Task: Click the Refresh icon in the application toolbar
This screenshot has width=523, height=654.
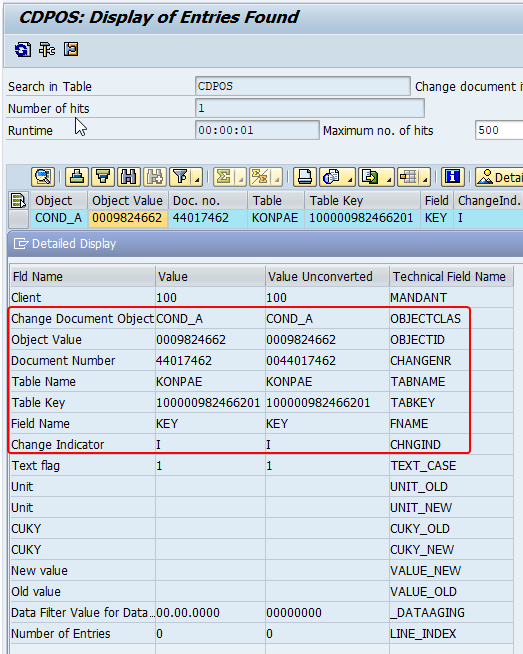Action: coord(23,49)
